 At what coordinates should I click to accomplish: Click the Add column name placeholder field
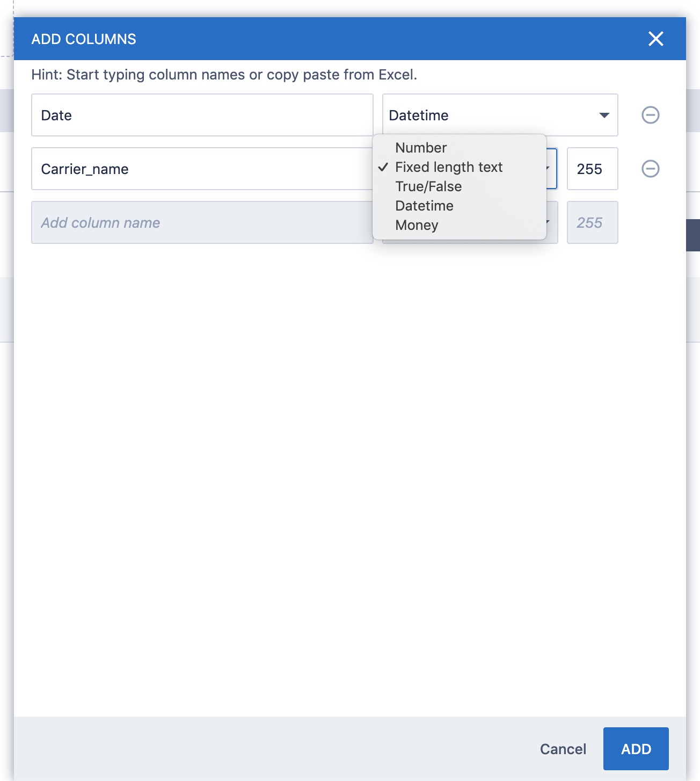[202, 222]
